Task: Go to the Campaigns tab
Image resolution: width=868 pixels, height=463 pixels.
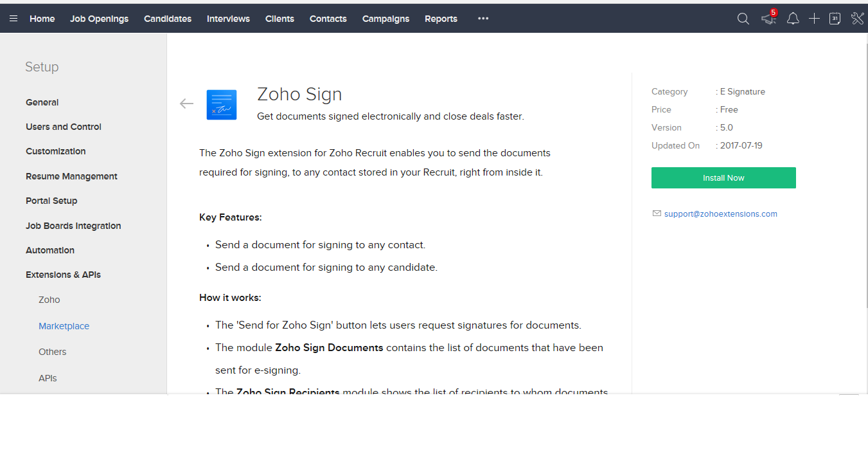Action: [x=385, y=19]
